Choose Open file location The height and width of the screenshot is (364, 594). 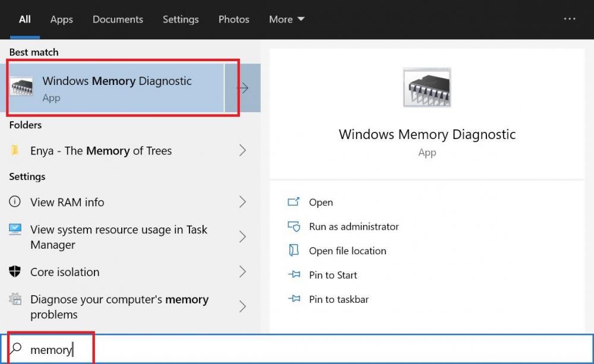[x=347, y=251]
